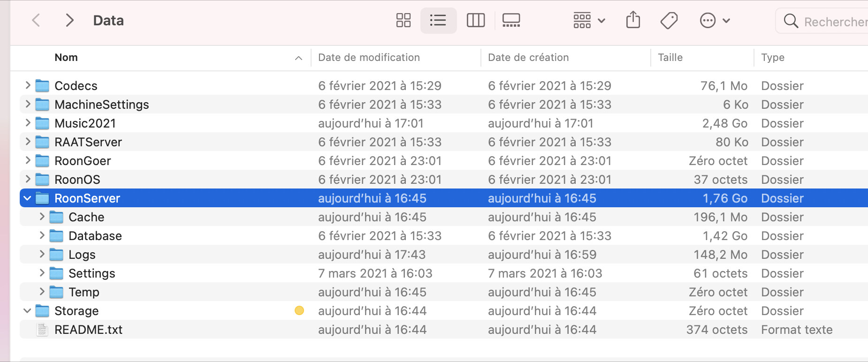Go forward with the right chevron button
Screen dimensions: 868x362
[69, 20]
